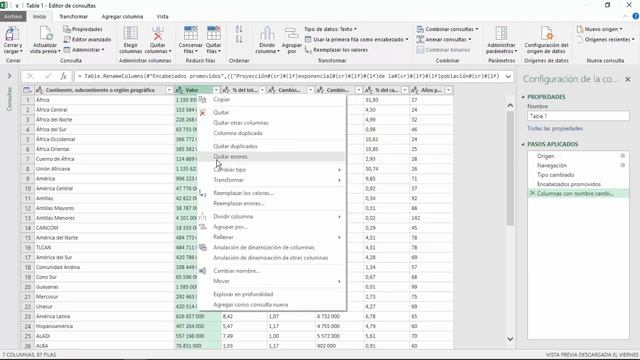The height and width of the screenshot is (360, 640).
Task: Collapse the PASOS APLICADOS section
Action: (x=523, y=144)
